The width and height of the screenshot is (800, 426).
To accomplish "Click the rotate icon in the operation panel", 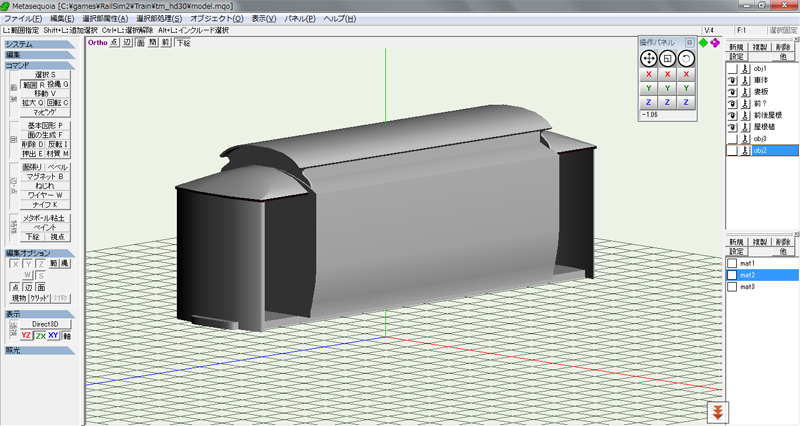I will coord(686,59).
